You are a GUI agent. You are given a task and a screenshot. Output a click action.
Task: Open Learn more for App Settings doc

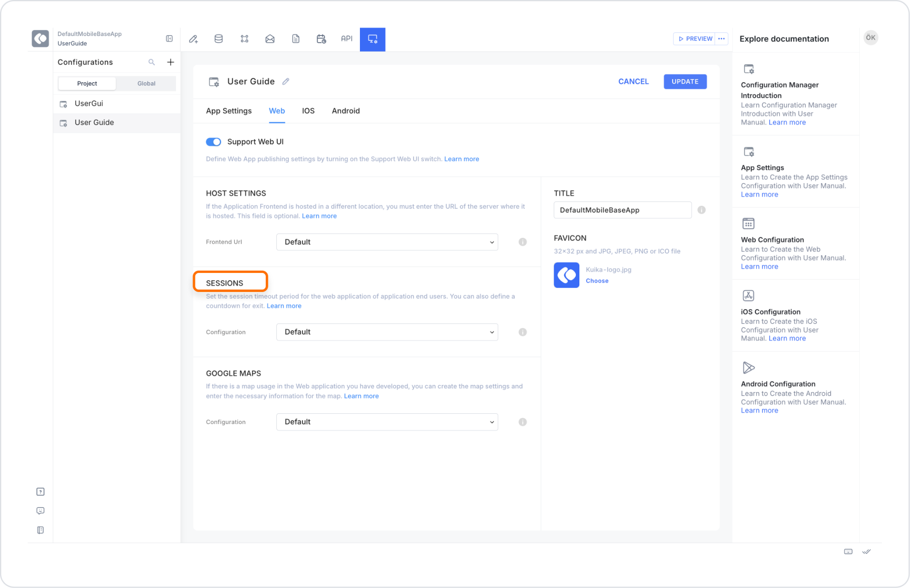pos(759,194)
